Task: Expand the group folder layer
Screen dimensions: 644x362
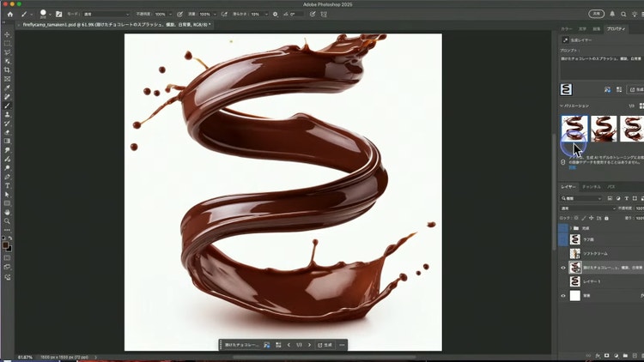Action: (x=570, y=228)
